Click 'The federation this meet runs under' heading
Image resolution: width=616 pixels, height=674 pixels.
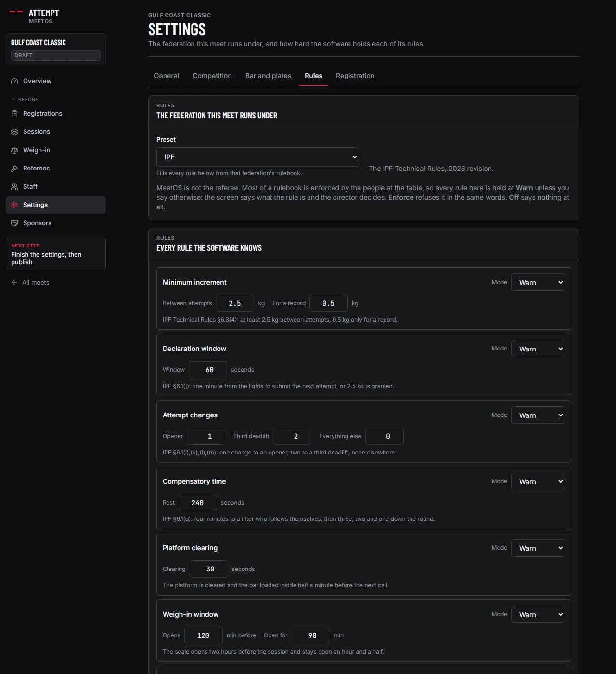[217, 116]
